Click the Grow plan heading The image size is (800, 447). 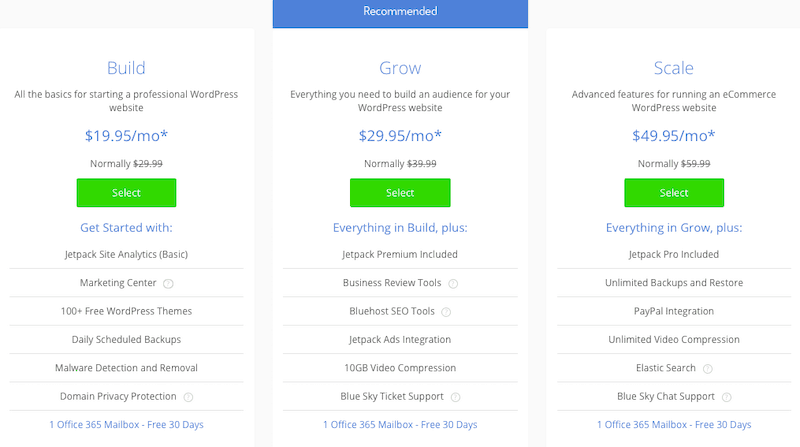[x=400, y=68]
